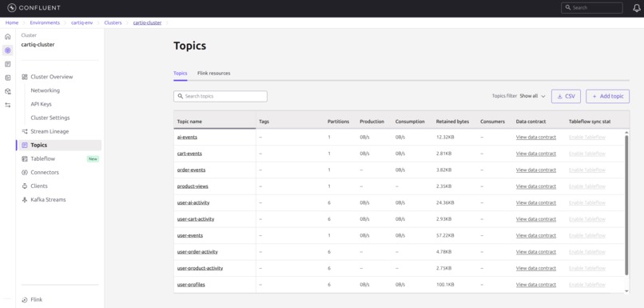View data contract for user-events
The width and height of the screenshot is (644, 308).
(x=536, y=236)
